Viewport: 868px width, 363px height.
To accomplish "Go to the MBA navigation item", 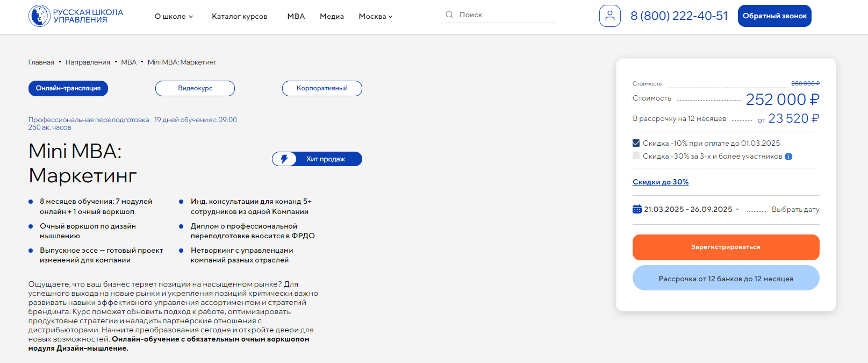I will click(296, 17).
